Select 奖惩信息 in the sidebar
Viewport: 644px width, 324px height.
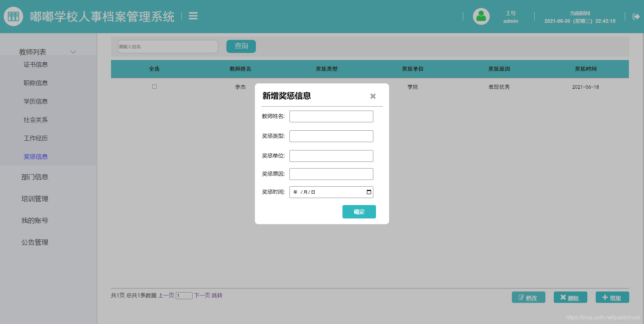36,156
